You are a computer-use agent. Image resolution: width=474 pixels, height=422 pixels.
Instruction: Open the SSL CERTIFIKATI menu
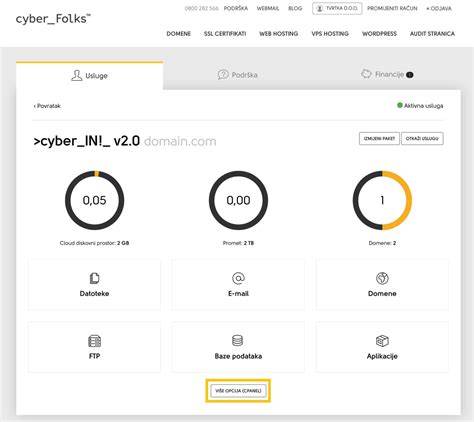pyautogui.click(x=225, y=34)
